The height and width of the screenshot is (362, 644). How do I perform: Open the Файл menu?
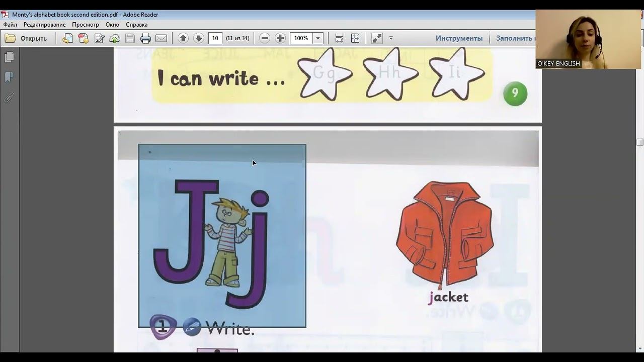click(x=10, y=24)
